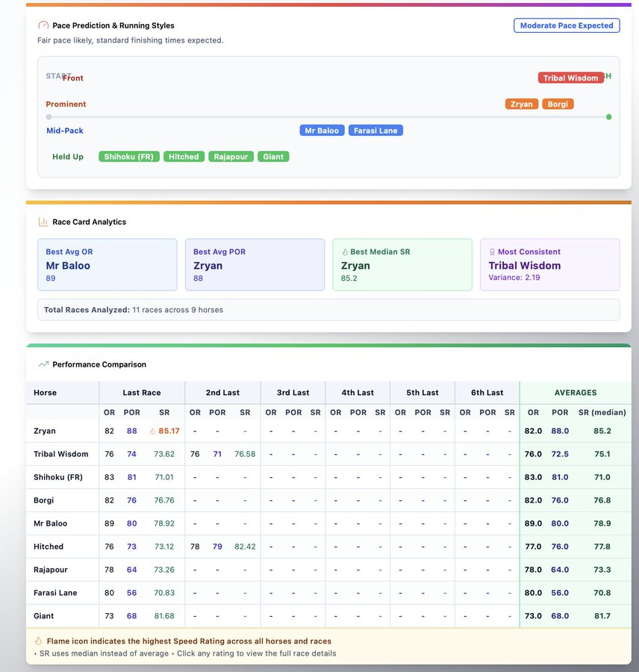Click the flame icon next to Zryan's 85.17
The width and height of the screenshot is (639, 672).
click(x=152, y=431)
